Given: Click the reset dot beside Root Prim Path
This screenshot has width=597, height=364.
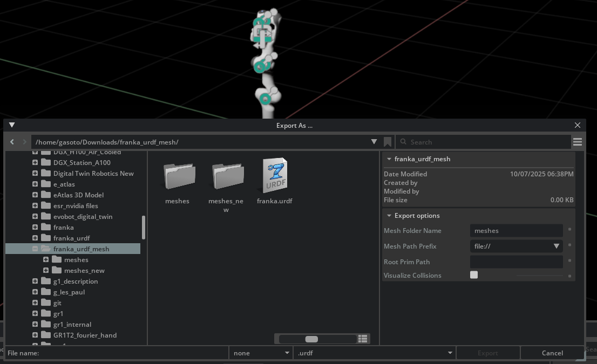Looking at the screenshot, I should coord(569,261).
